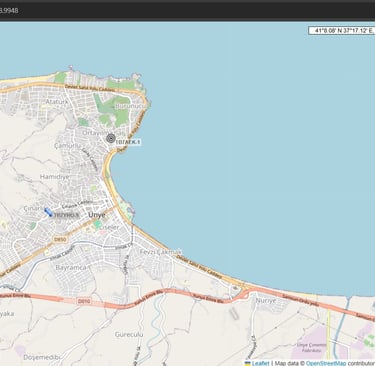Screen dimensions: 375x366
Task: Click the Gürecülü place label
Action: [x=129, y=334]
